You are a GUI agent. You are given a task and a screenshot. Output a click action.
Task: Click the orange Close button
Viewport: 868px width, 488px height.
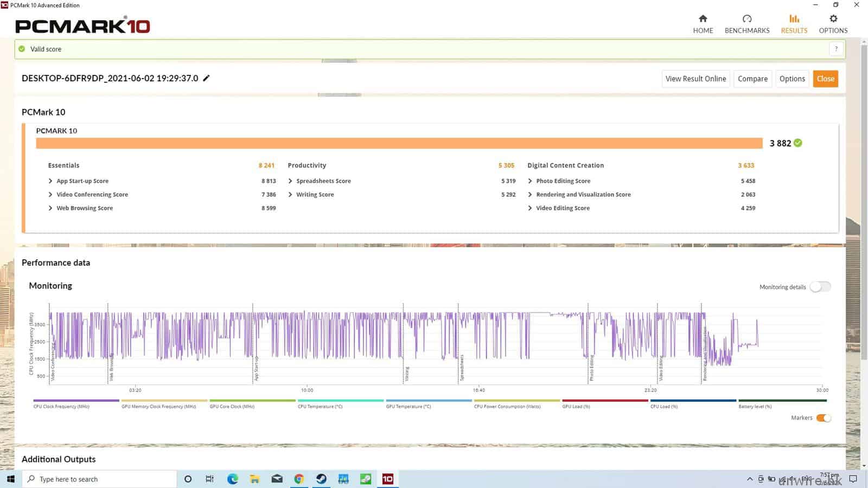(x=825, y=79)
